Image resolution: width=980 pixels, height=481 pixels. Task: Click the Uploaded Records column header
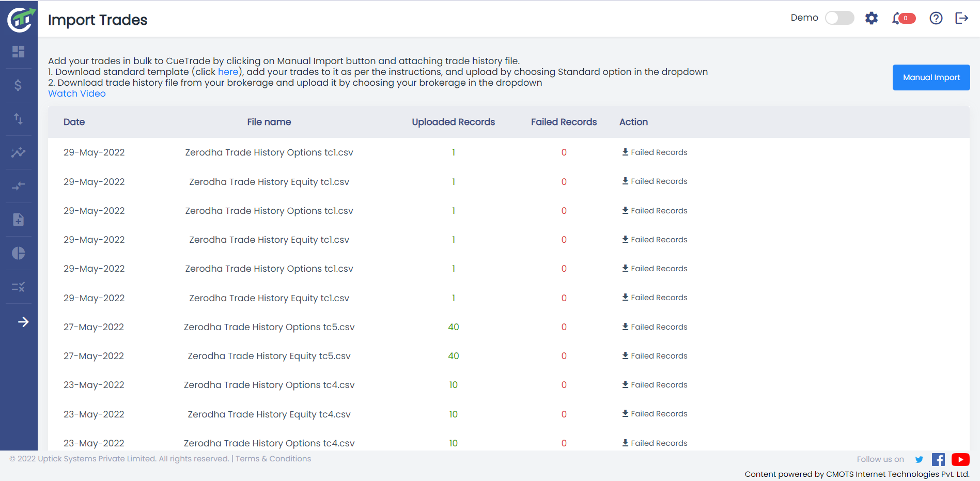click(x=454, y=122)
